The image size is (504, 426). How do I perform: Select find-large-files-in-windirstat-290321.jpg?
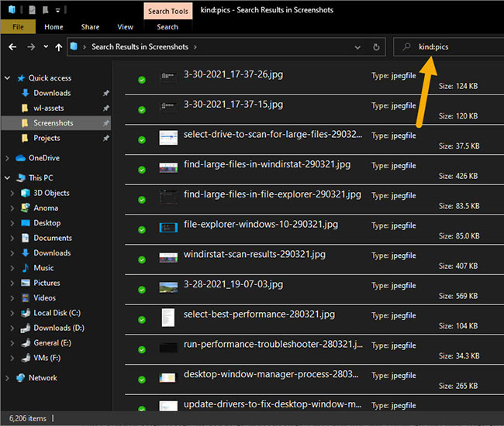tap(267, 164)
